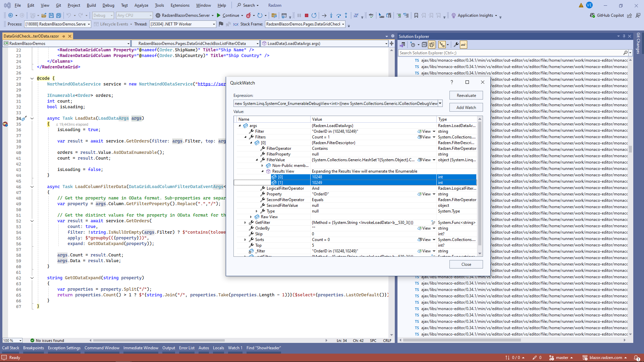
Task: Click the notification warning triangle icon
Action: [581, 5]
